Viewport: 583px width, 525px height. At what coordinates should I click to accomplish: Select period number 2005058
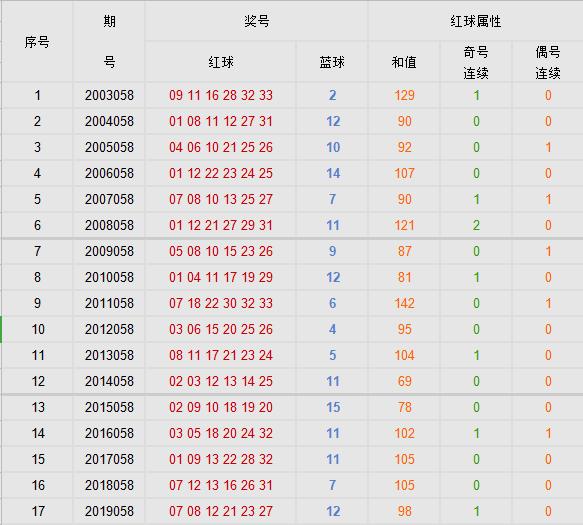coord(109,147)
